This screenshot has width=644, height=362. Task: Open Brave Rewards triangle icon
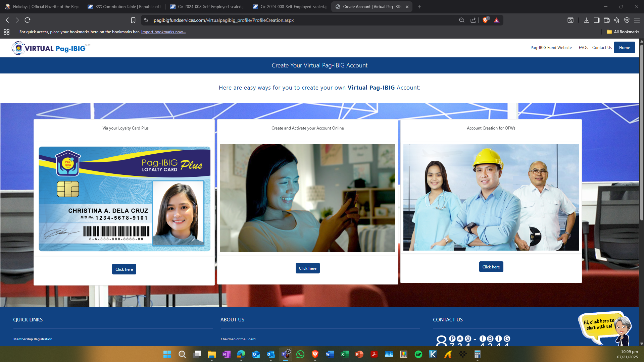[497, 20]
